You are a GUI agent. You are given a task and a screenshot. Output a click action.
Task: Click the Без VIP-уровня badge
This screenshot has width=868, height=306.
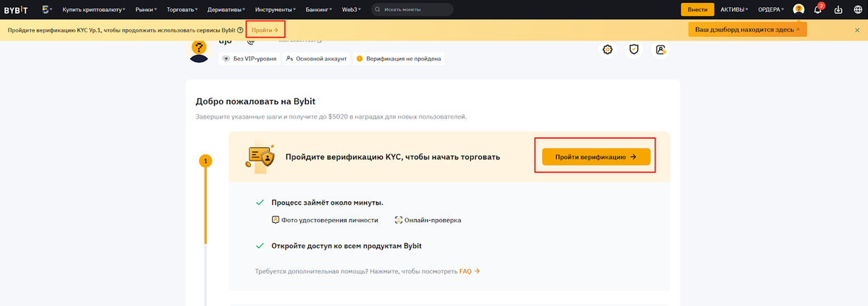(x=250, y=59)
